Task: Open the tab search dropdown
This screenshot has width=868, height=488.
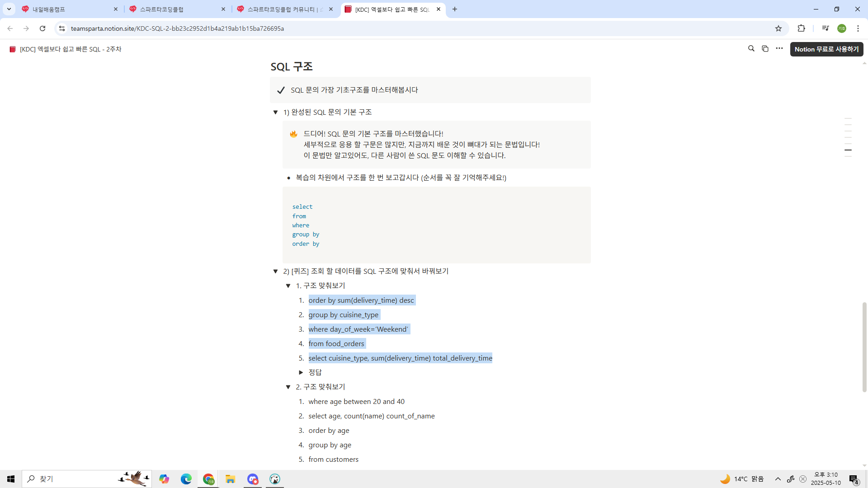Action: [9, 9]
